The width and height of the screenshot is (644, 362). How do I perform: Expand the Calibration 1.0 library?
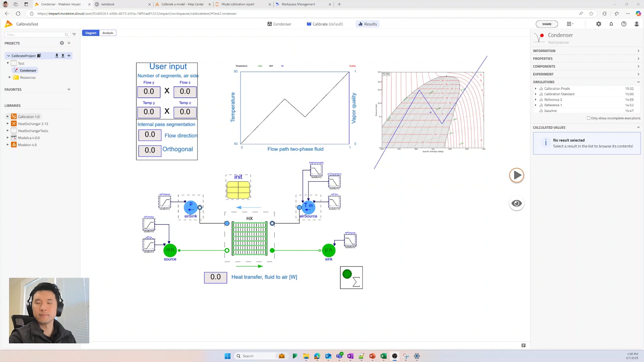8,116
